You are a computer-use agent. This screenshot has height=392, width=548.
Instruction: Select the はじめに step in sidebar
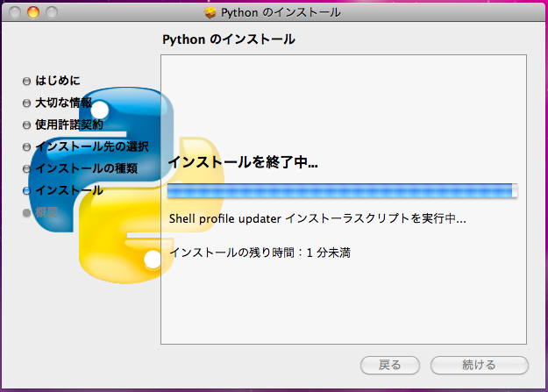[x=57, y=81]
